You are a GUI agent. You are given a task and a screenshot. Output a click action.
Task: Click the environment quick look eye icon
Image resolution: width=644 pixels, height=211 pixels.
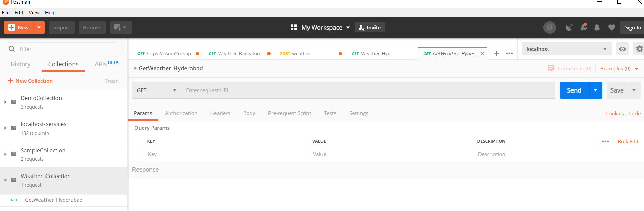pyautogui.click(x=622, y=49)
